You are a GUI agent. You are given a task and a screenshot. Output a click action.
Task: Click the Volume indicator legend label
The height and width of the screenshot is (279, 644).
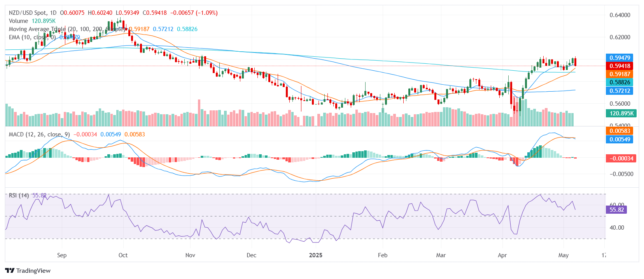tap(18, 21)
